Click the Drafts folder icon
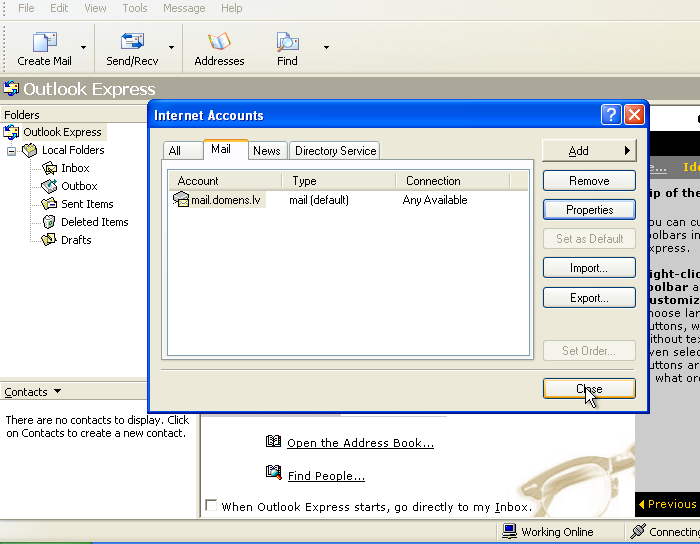Screen dimensions: 700x544 pyautogui.click(x=49, y=240)
